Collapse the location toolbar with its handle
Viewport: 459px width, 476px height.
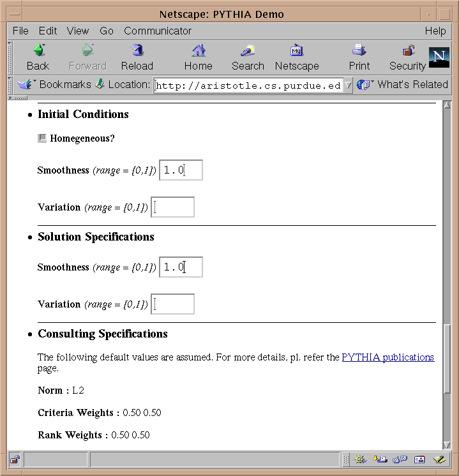10,85
